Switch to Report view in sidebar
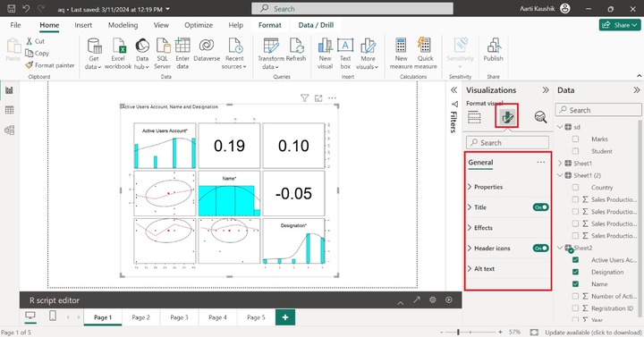This screenshot has height=337, width=644. (x=10, y=90)
